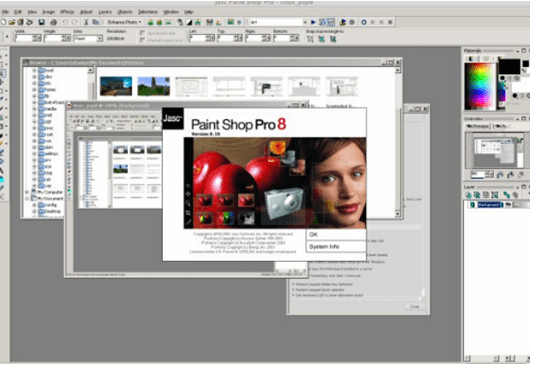Expand the proc folder node
The image size is (556, 366).
pos(34,128)
